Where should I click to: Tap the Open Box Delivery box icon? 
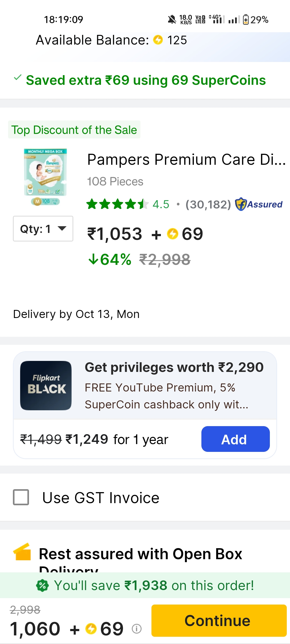(22, 552)
